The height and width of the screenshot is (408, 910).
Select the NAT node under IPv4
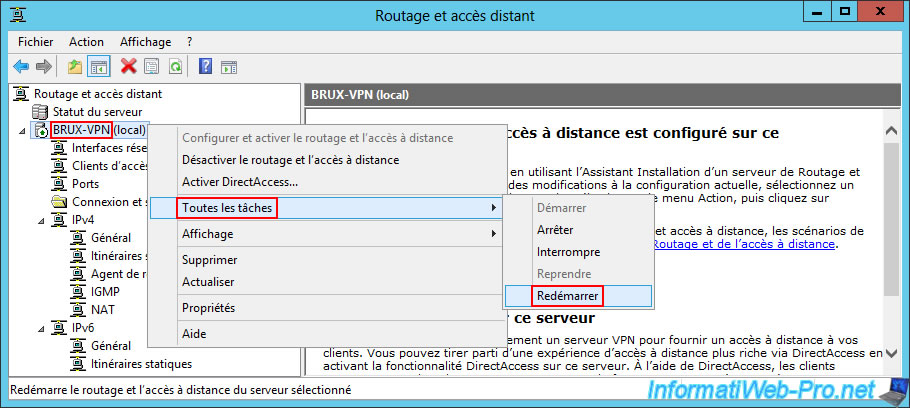pos(102,309)
